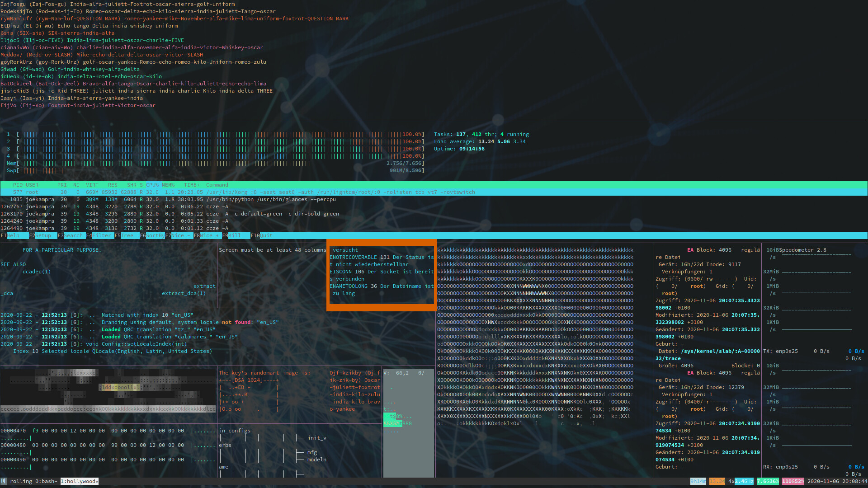Click the date and time 2020-11-06 20:08:44
Image resolution: width=868 pixels, height=488 pixels.
[x=837, y=481]
